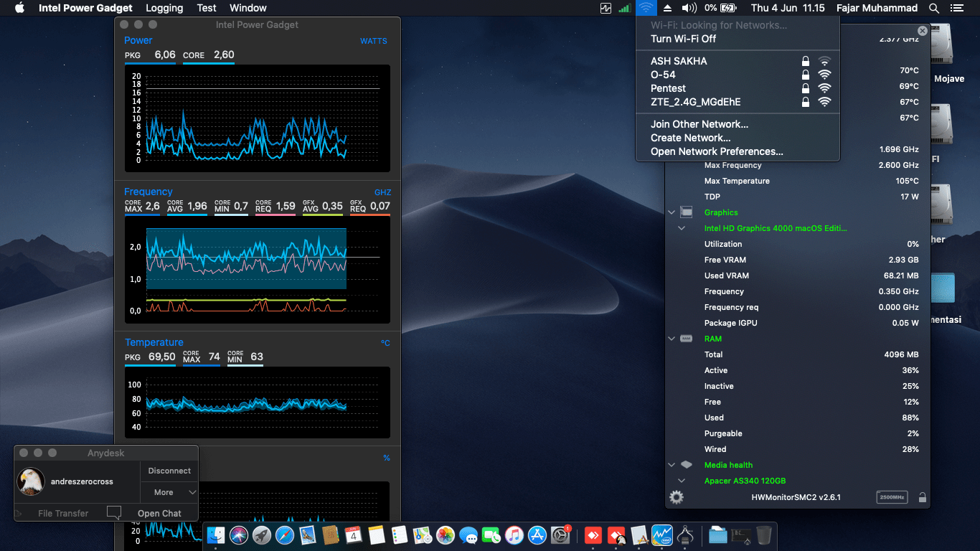Viewport: 980px width, 551px height.
Task: Collapse Intel HD Graphics 4000 row
Action: tap(682, 228)
